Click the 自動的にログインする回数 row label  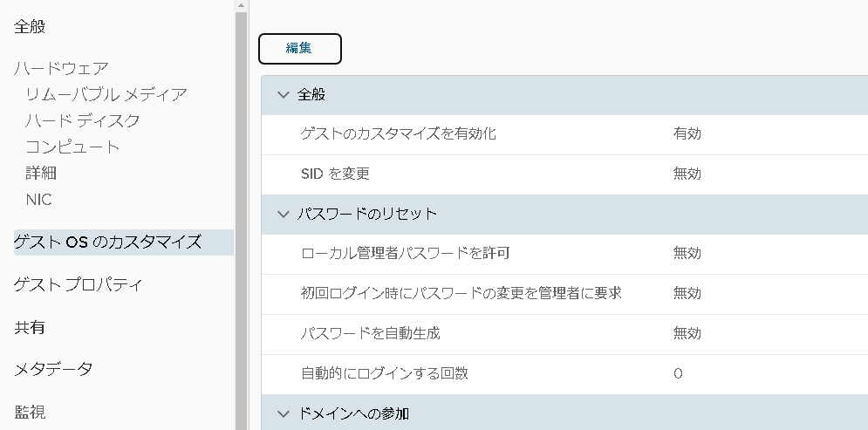click(384, 373)
